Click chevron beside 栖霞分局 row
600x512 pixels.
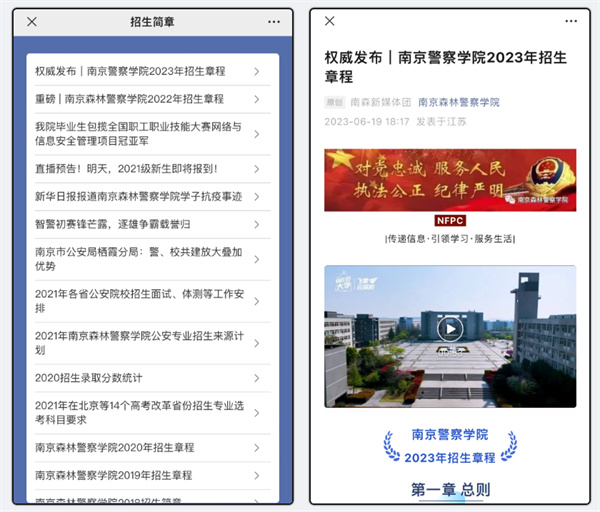[x=257, y=259]
